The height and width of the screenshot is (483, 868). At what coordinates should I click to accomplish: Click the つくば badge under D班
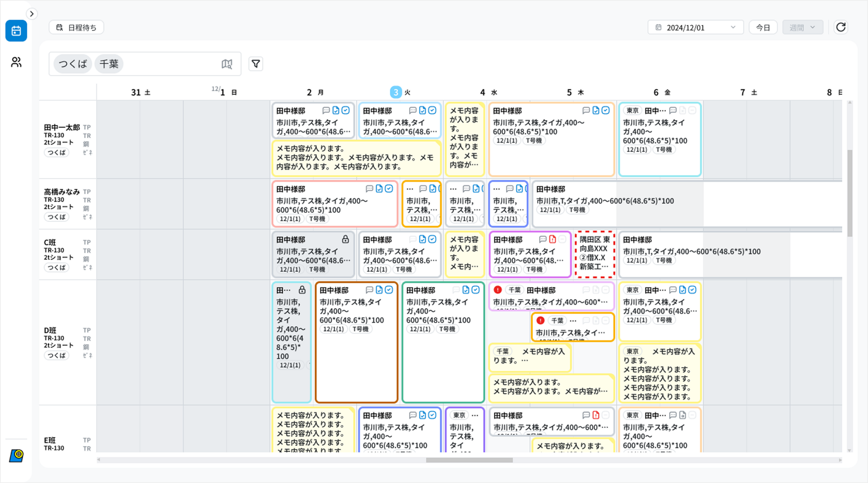click(x=57, y=355)
